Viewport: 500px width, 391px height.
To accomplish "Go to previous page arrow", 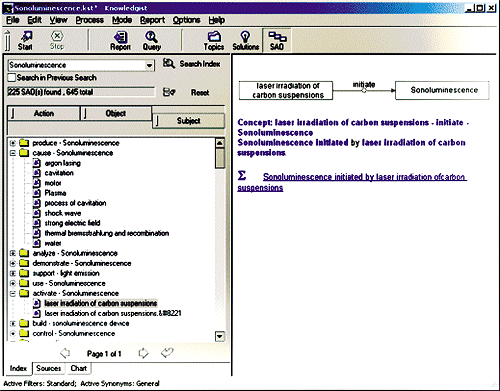I will tap(65, 353).
